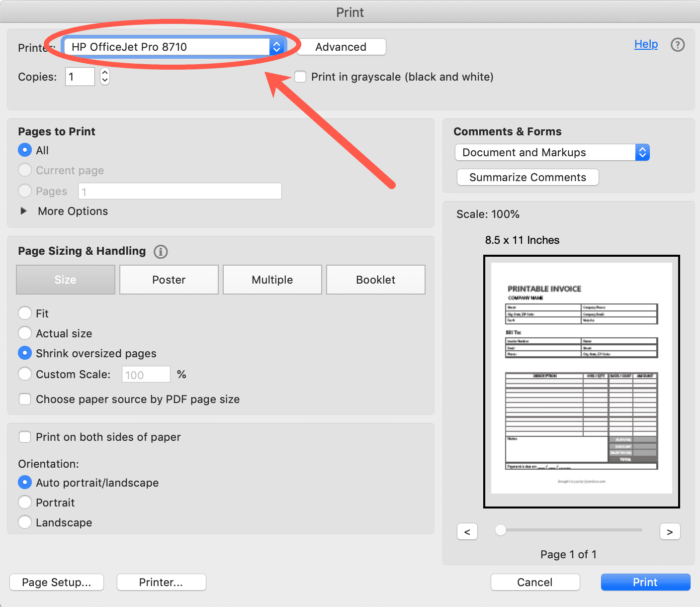Expand More Options disclosure triangle
700x607 pixels.
[23, 211]
